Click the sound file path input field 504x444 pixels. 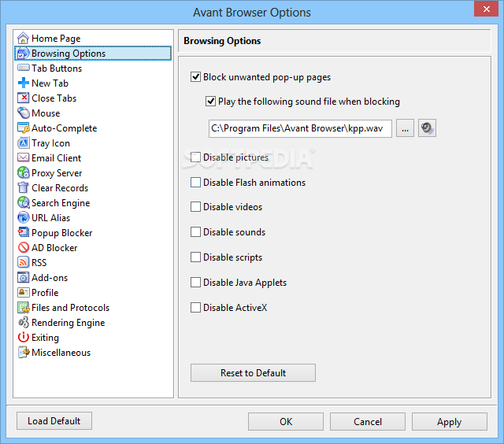coord(300,128)
